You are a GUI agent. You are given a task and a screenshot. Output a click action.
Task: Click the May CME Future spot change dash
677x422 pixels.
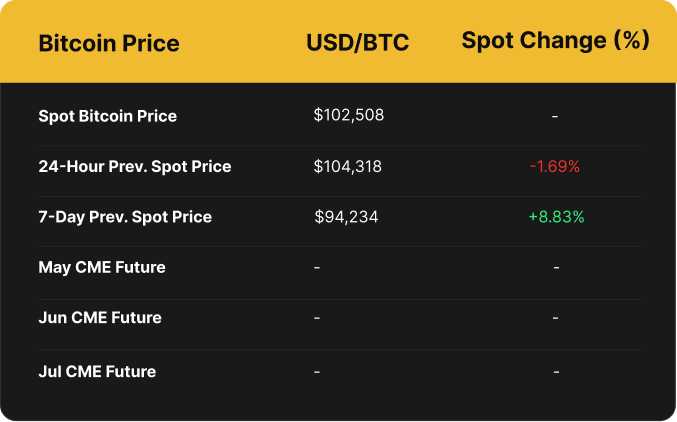coord(555,268)
